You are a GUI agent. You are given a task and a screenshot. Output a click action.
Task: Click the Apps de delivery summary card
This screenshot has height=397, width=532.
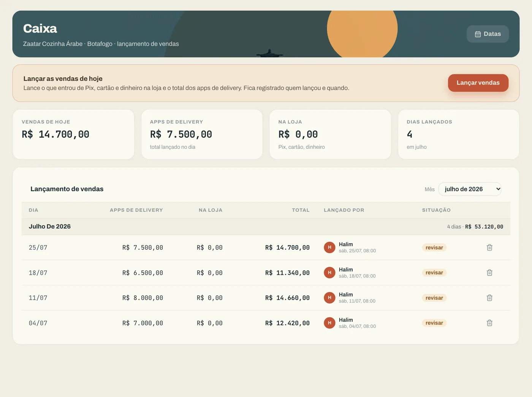click(202, 134)
